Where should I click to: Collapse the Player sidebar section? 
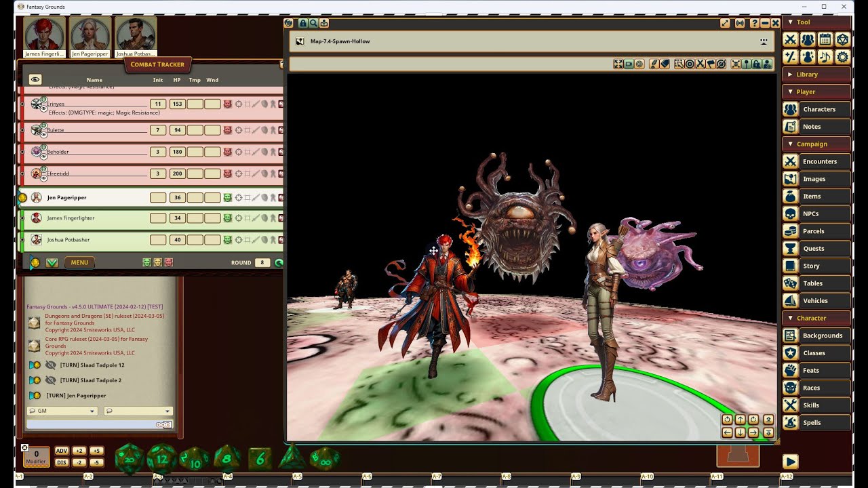[816, 91]
